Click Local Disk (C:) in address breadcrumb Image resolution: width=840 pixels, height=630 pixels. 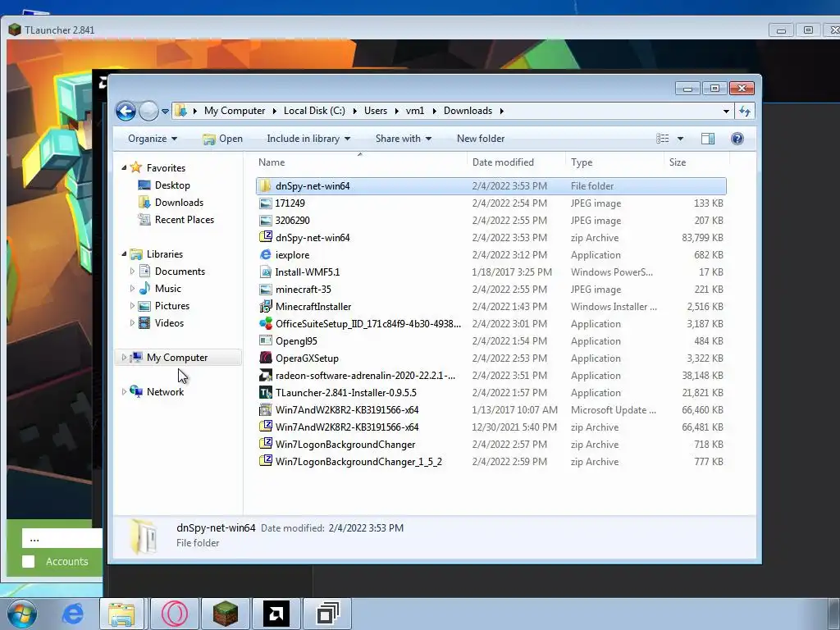(x=314, y=111)
